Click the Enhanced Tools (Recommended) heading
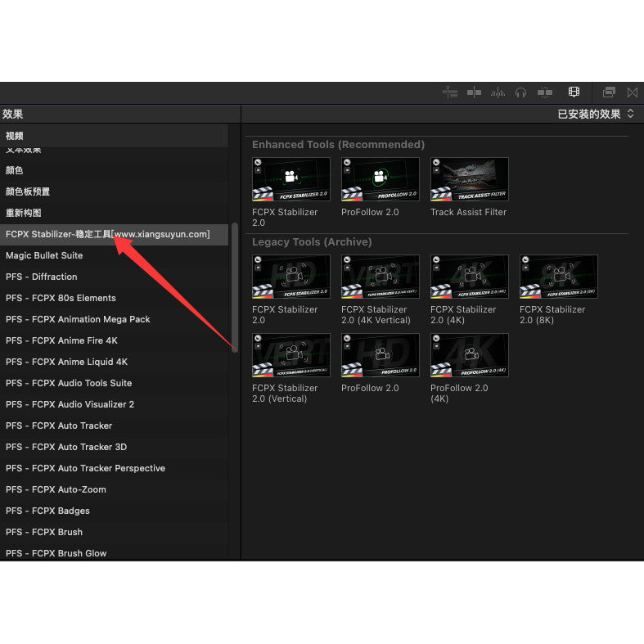644x644 pixels. point(338,145)
